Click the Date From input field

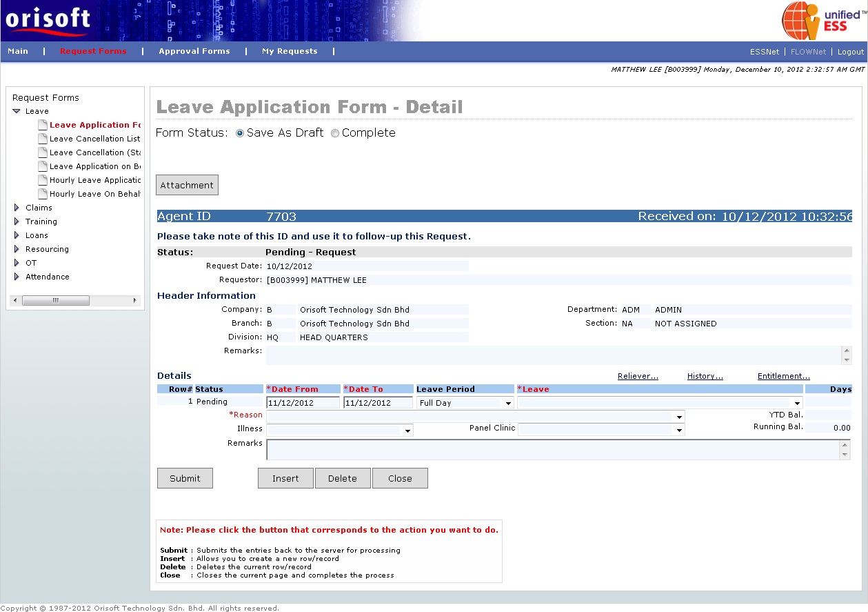(303, 403)
